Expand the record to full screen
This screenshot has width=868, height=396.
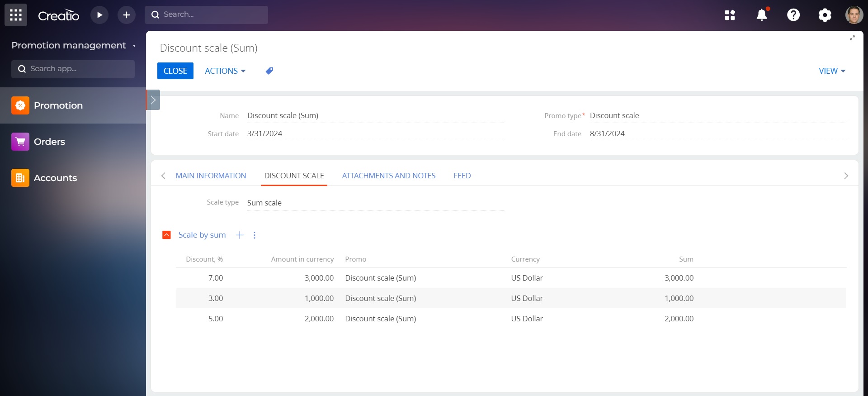pyautogui.click(x=852, y=38)
